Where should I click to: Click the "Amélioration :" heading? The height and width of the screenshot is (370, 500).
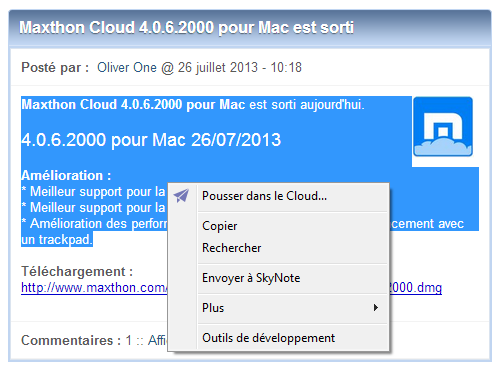[x=66, y=175]
